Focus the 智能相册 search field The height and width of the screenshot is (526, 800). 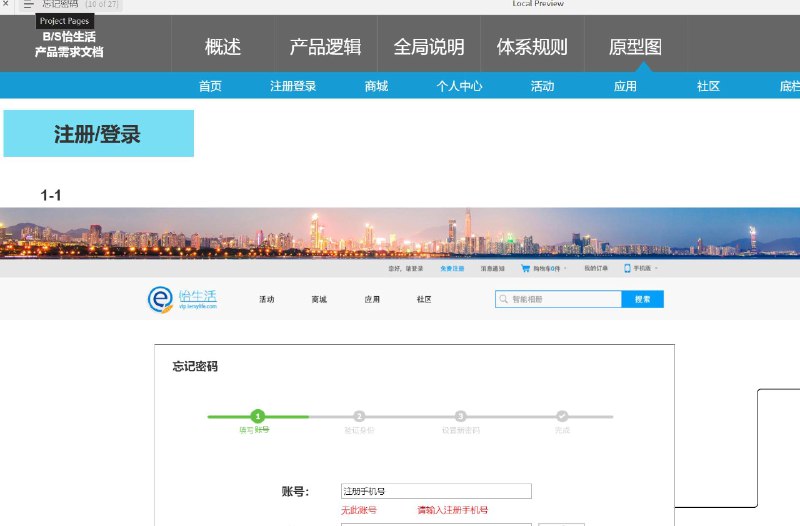coord(558,299)
